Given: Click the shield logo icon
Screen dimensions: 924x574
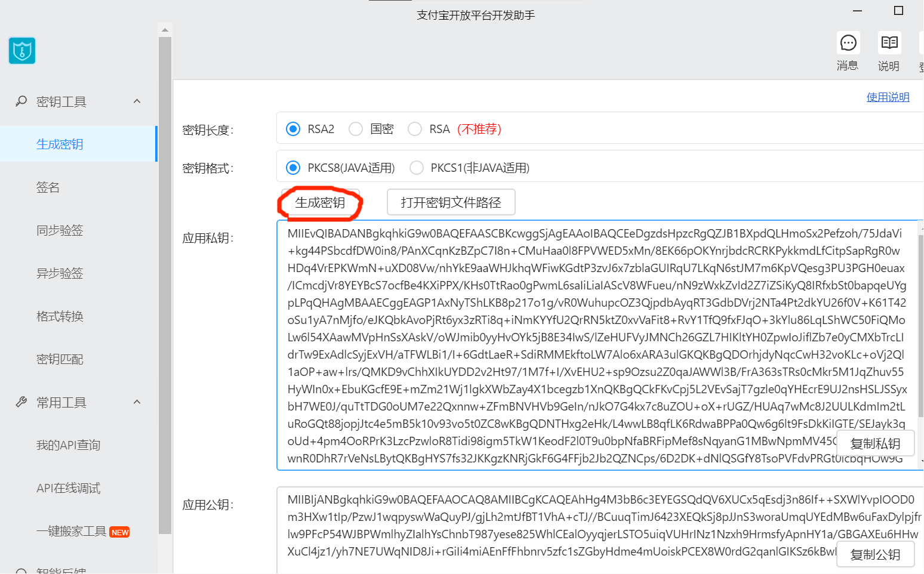Looking at the screenshot, I should click(x=22, y=51).
